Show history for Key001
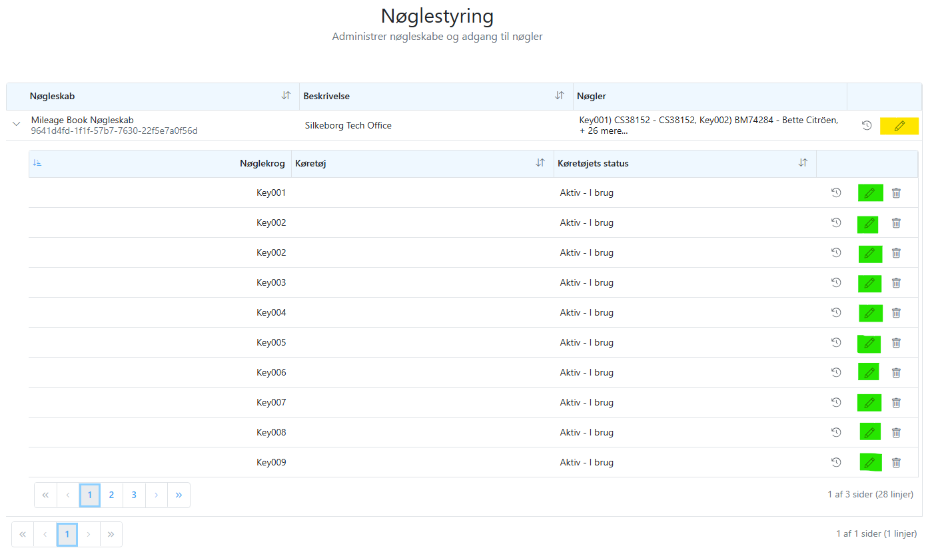 coord(836,192)
